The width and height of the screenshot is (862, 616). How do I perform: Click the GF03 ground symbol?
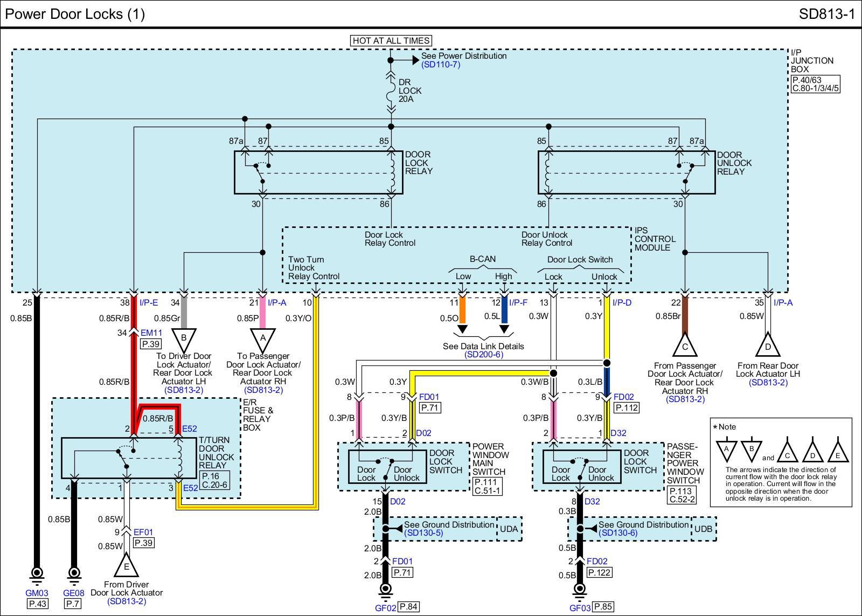pos(580,590)
